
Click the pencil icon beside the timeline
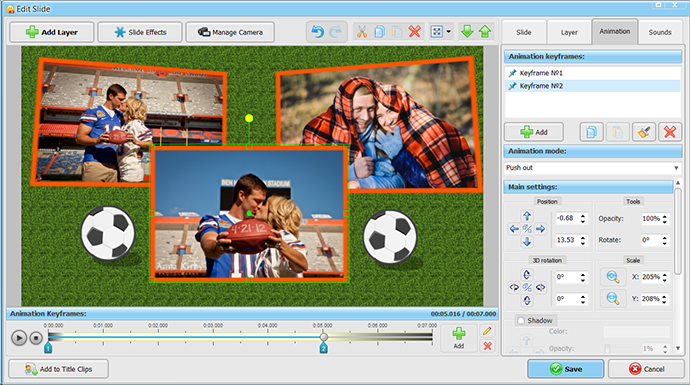(487, 331)
